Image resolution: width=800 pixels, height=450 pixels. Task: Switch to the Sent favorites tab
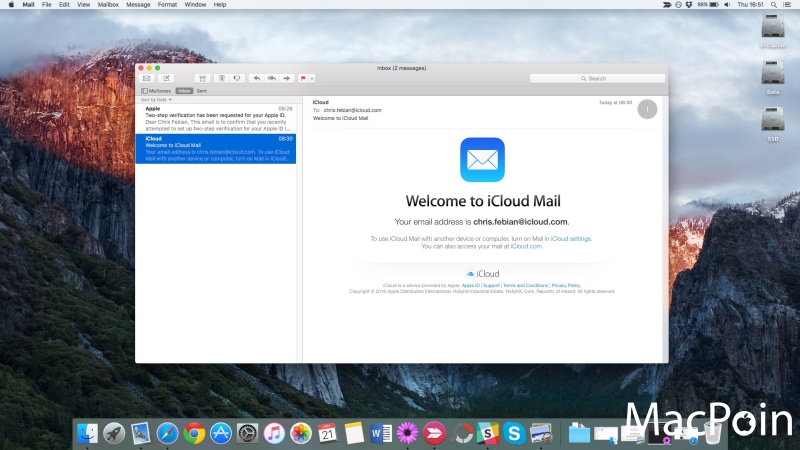[202, 91]
